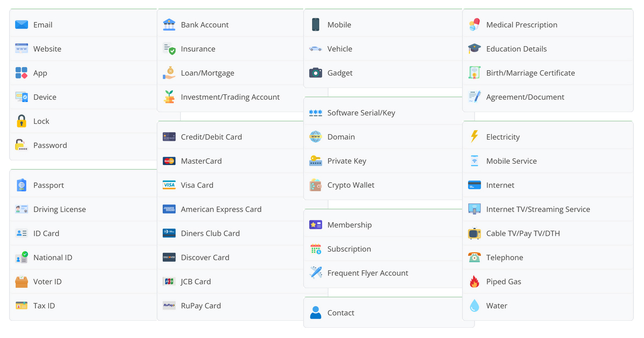
Task: Select the MasterCard logo icon
Action: click(x=169, y=161)
